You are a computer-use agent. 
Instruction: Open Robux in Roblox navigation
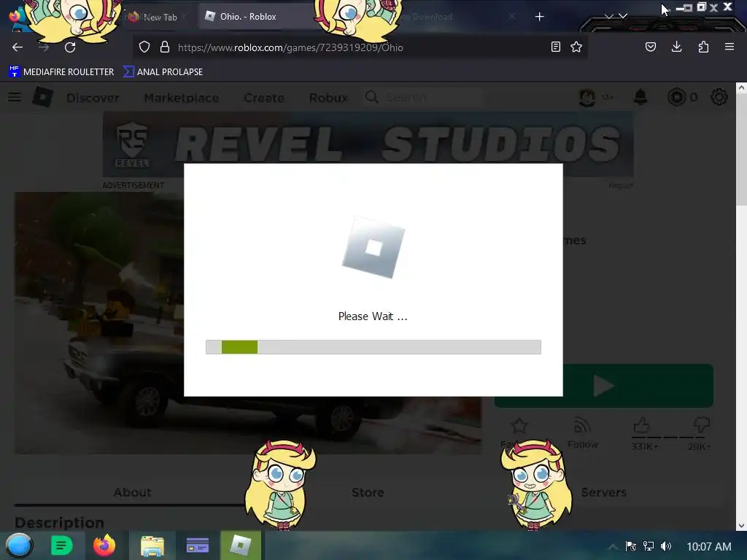(x=328, y=98)
